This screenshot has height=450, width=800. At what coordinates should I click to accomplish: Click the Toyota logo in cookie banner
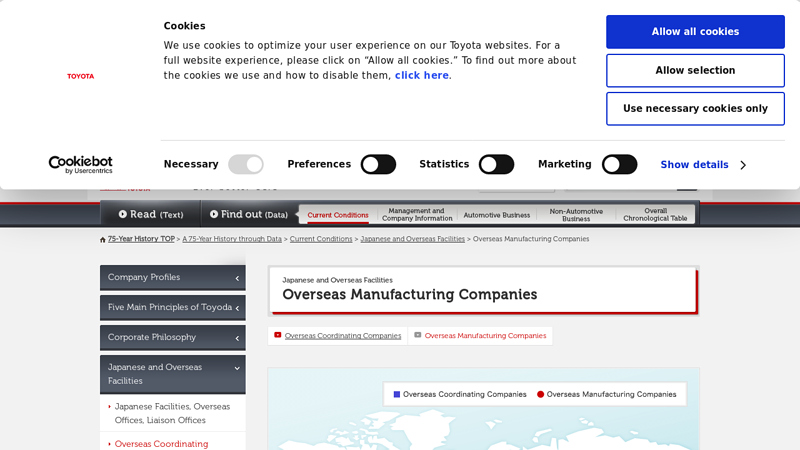[81, 76]
